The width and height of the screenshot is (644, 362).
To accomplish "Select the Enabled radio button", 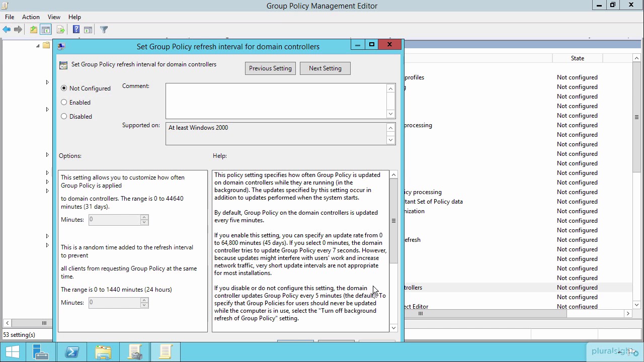I will (64, 102).
